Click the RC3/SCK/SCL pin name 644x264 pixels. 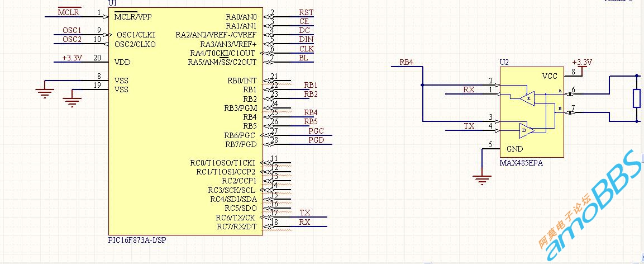[231, 190]
